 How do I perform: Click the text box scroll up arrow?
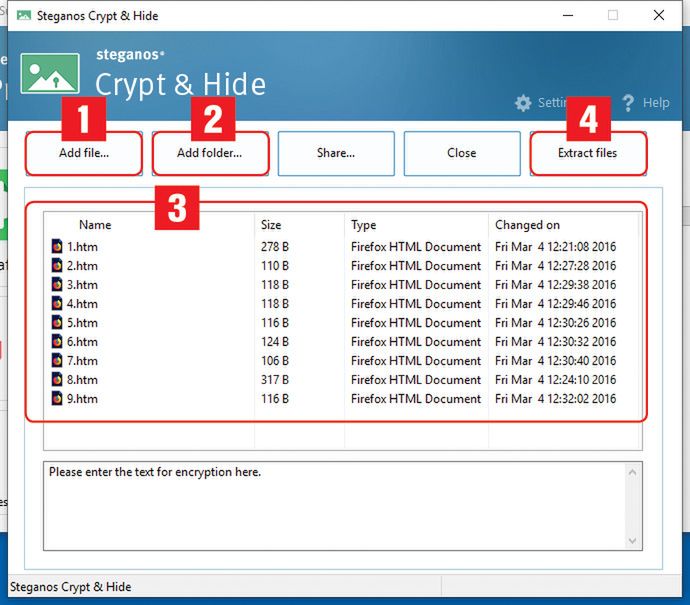click(x=633, y=473)
